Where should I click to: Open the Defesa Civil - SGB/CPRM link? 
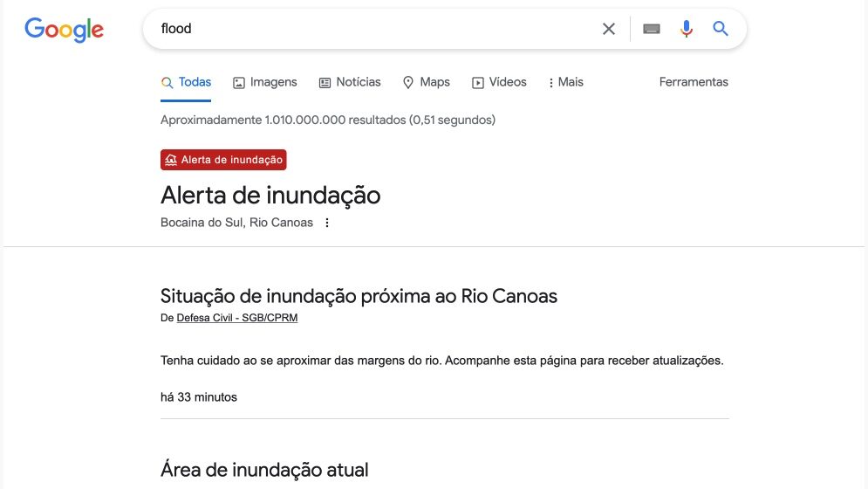coord(236,318)
